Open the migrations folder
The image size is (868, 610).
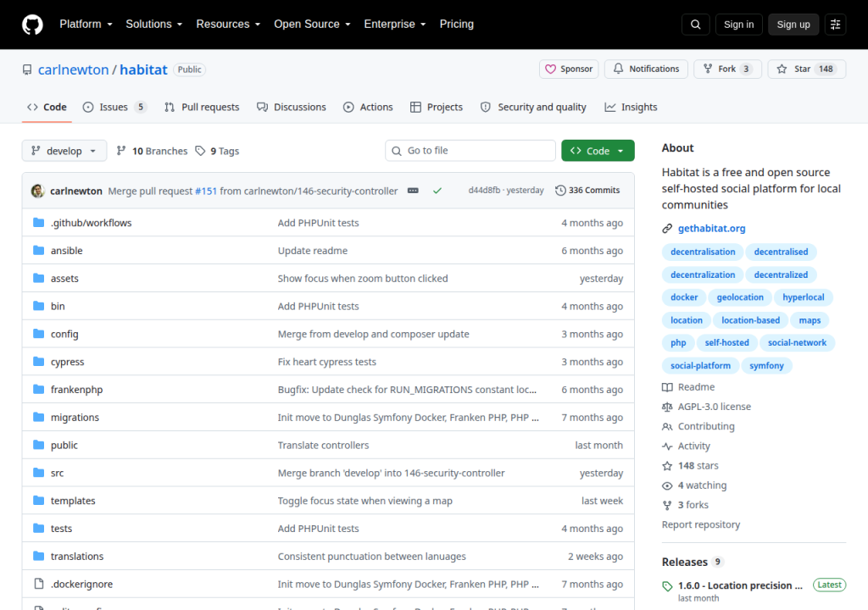pyautogui.click(x=75, y=418)
